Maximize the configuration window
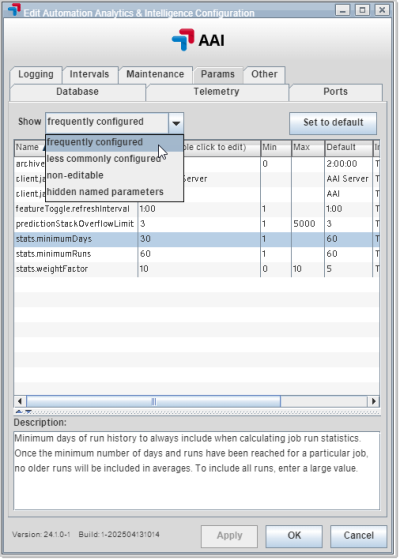 [x=362, y=10]
